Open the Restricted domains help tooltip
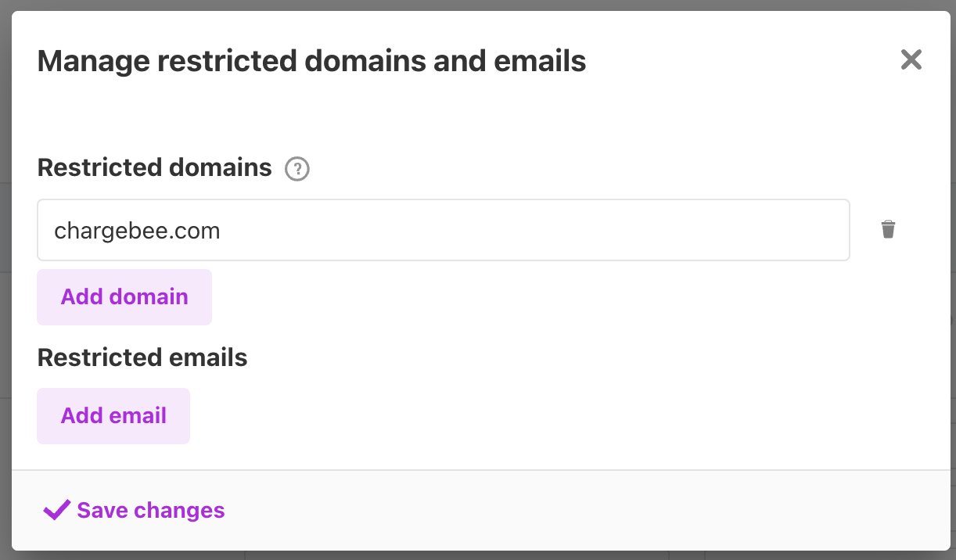 coord(297,169)
